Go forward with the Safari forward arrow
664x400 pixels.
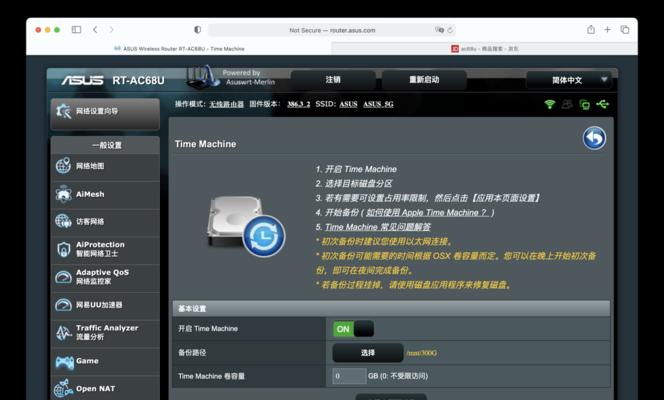pyautogui.click(x=111, y=30)
